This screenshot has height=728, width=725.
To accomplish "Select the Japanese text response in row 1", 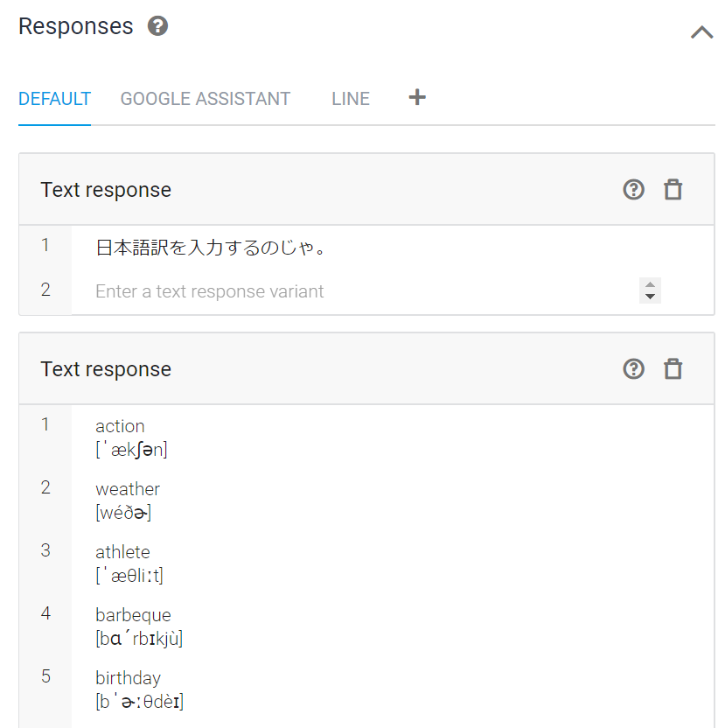I will coord(211,248).
